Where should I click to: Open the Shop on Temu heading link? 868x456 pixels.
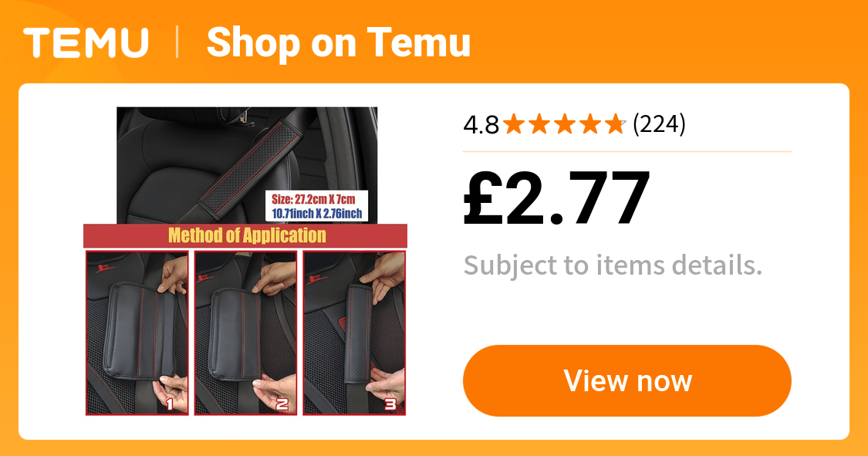338,42
